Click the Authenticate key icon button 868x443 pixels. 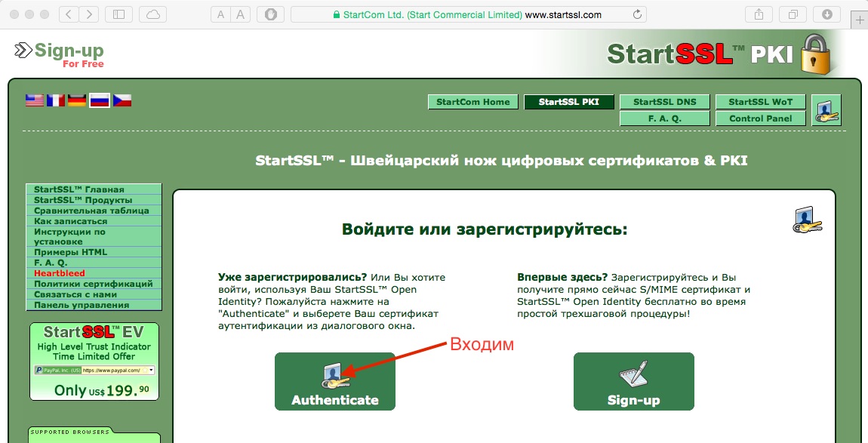pyautogui.click(x=334, y=381)
